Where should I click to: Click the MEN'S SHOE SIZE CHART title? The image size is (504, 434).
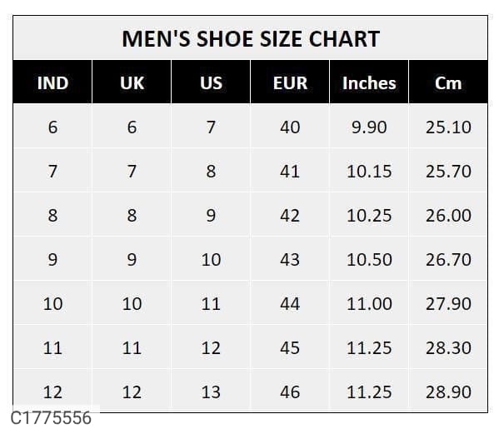[x=250, y=38]
